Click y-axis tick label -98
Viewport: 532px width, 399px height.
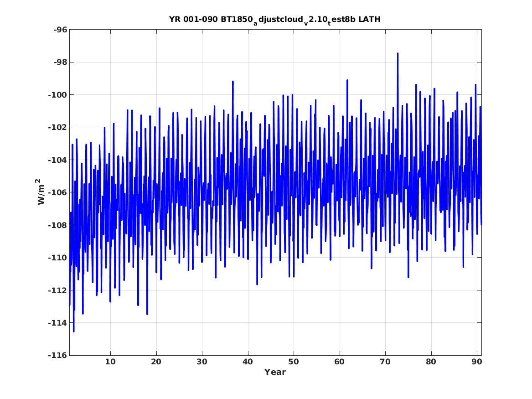coord(60,62)
